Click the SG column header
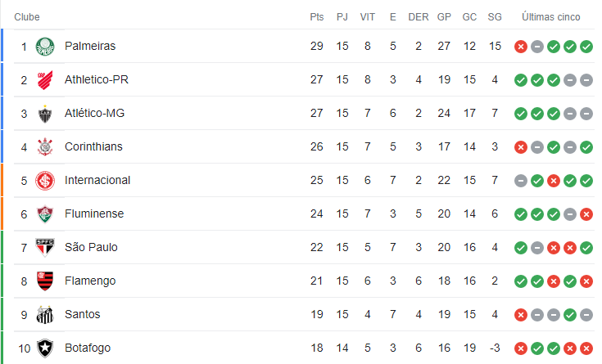Screen dimensions: 602x364 coord(495,17)
